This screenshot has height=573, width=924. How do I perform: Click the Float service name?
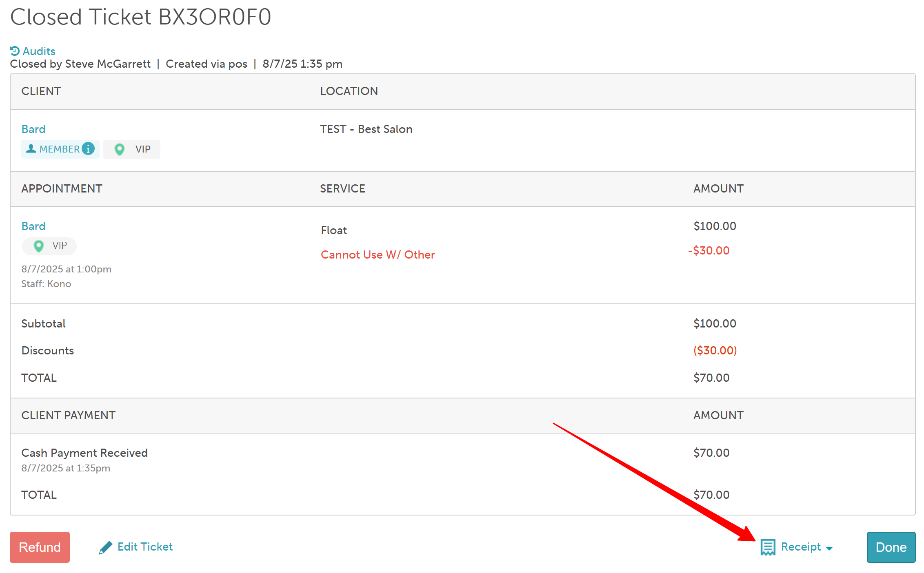coord(334,230)
